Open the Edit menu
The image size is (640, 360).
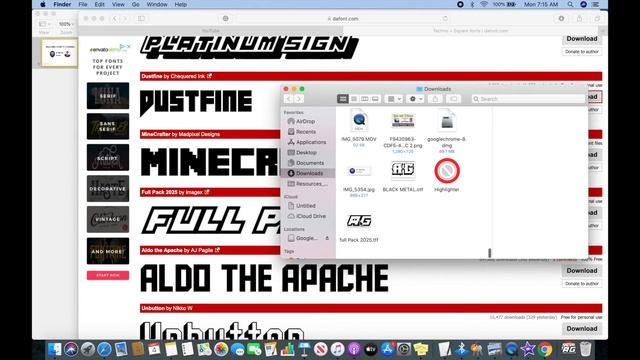(x=100, y=4)
